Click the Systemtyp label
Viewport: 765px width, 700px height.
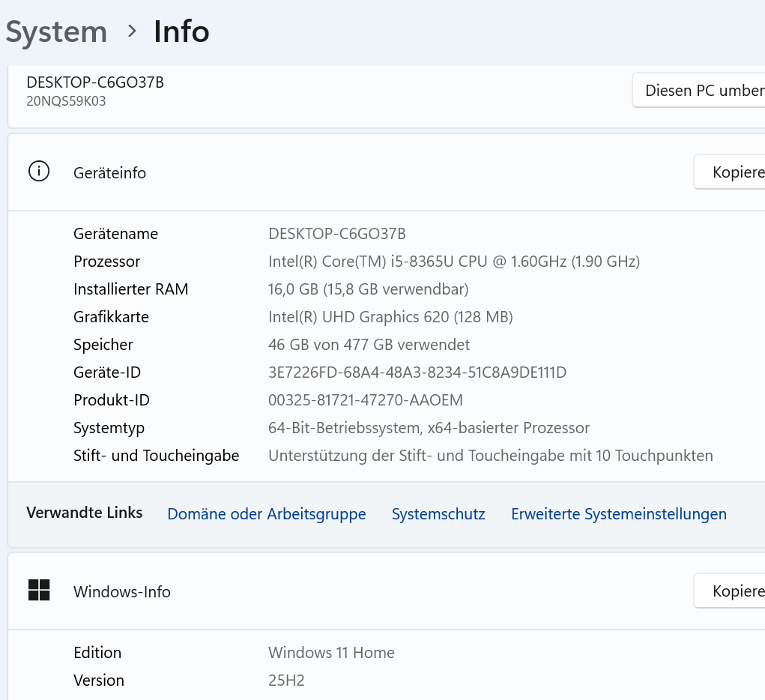point(109,428)
